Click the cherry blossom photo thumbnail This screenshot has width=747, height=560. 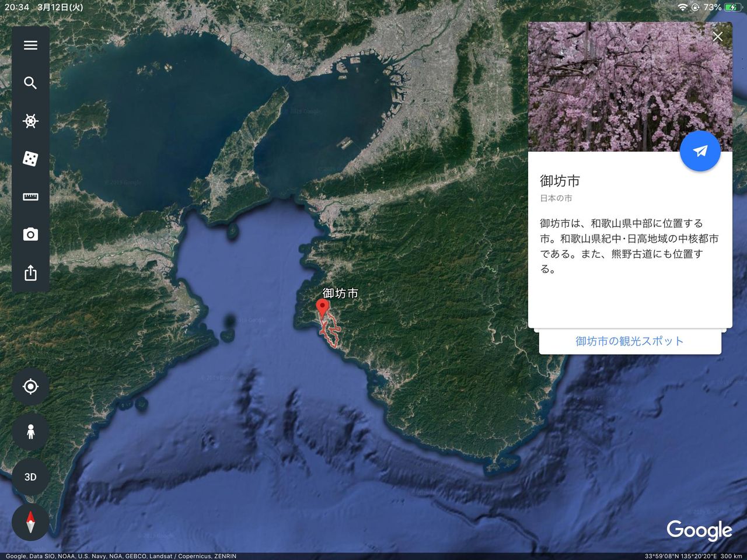(x=630, y=87)
